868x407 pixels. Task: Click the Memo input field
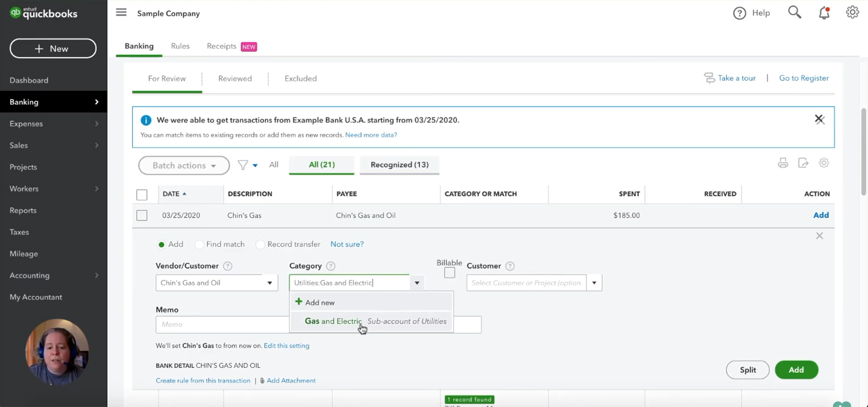(x=223, y=325)
